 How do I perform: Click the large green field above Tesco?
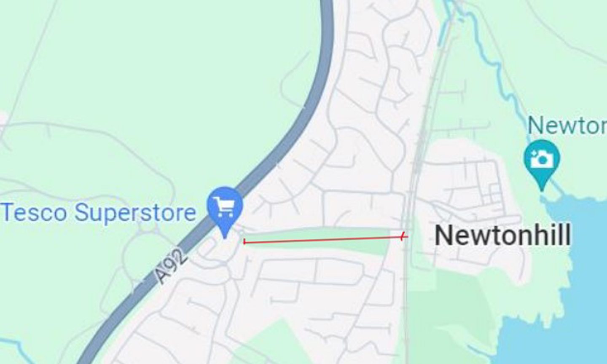148,84
